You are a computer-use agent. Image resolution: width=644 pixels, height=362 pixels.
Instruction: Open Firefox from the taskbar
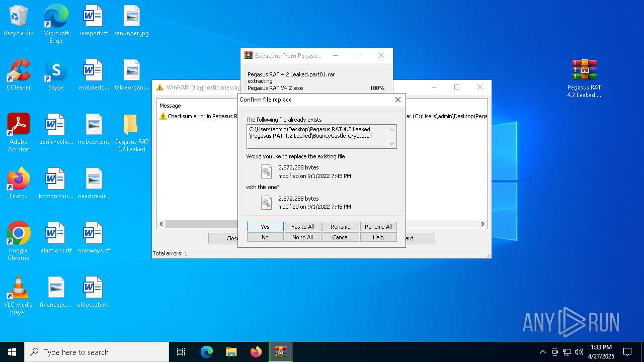coord(256,352)
